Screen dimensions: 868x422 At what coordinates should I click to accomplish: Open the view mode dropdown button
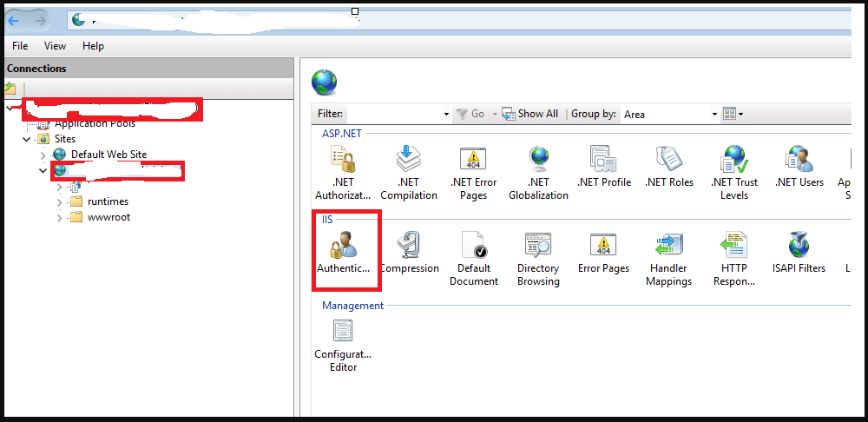pyautogui.click(x=733, y=114)
